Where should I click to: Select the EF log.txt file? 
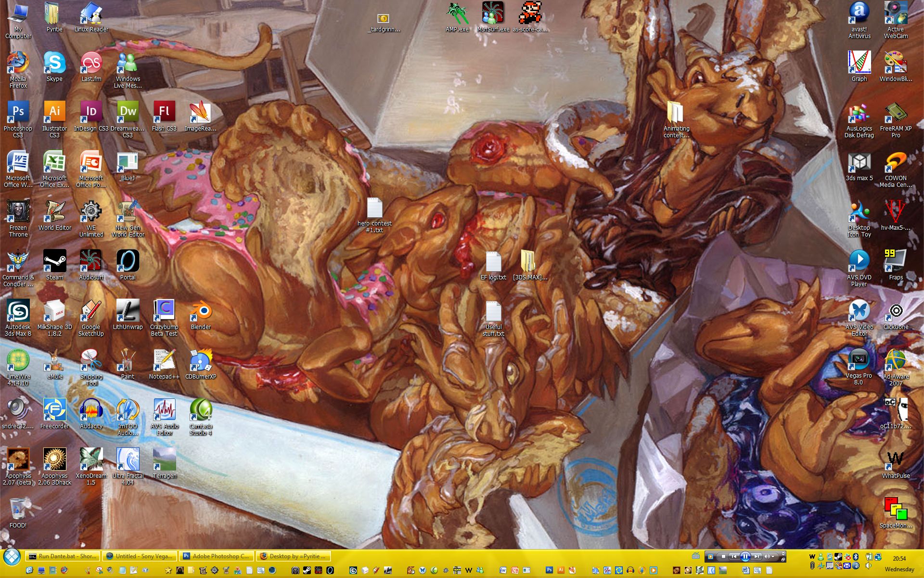[493, 266]
